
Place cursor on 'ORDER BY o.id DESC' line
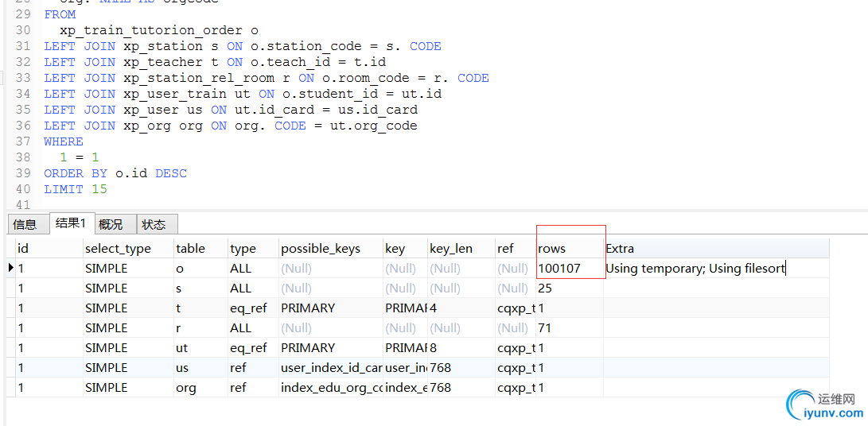(115, 173)
